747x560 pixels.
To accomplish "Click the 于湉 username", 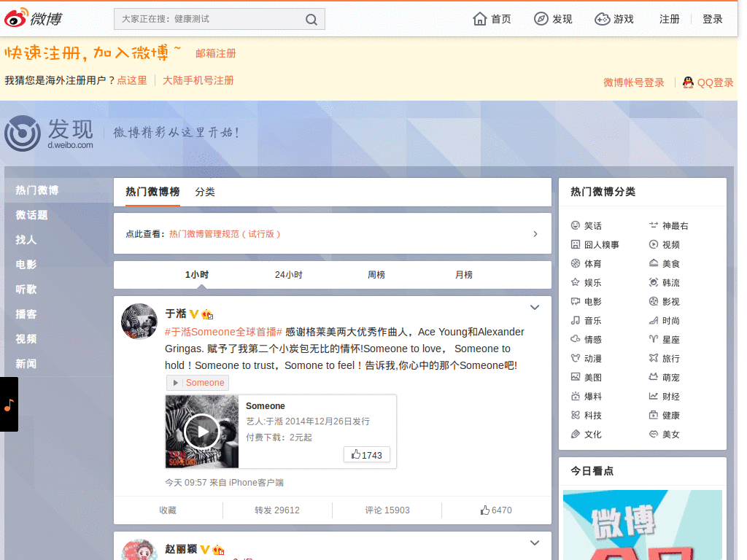I will click(x=176, y=314).
